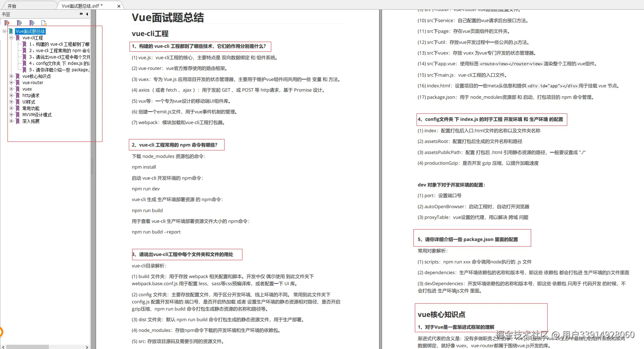Viewport: 644px width, 349px height.
Task: Click the bookmark icon with blue arrow
Action: (x=32, y=23)
